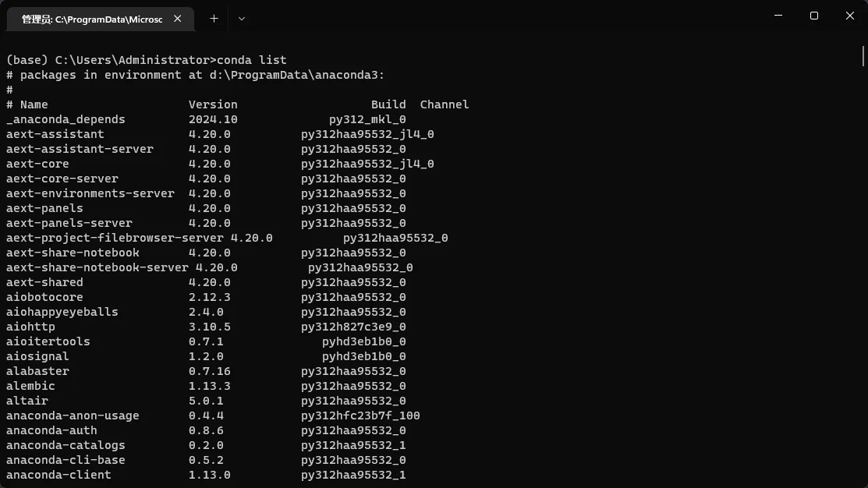Close the terminal window
Image resolution: width=868 pixels, height=488 pixels.
[x=850, y=16]
